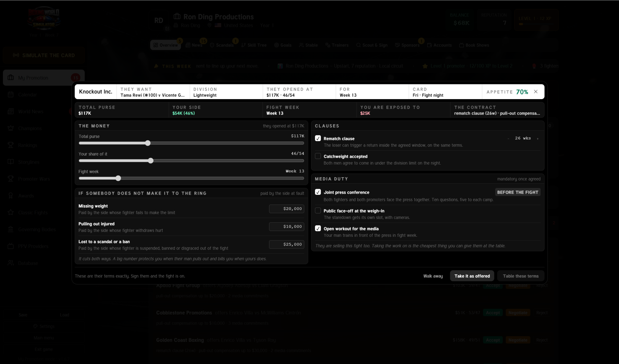Image resolution: width=619 pixels, height=364 pixels.
Task: Switch to Overview tab
Action: click(x=165, y=45)
